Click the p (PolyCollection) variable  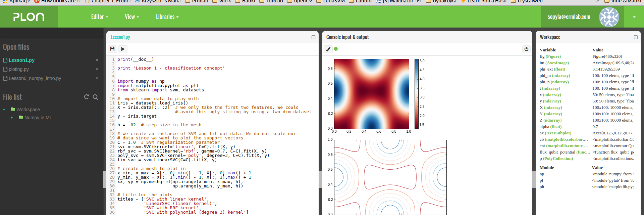[556, 159]
